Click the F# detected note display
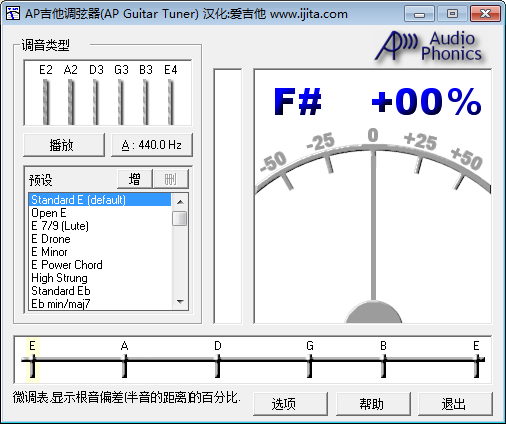This screenshot has height=424, width=506. coord(298,101)
